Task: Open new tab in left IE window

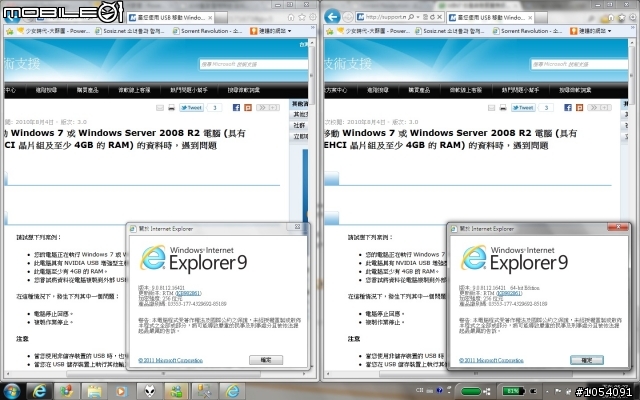Action: [x=221, y=18]
